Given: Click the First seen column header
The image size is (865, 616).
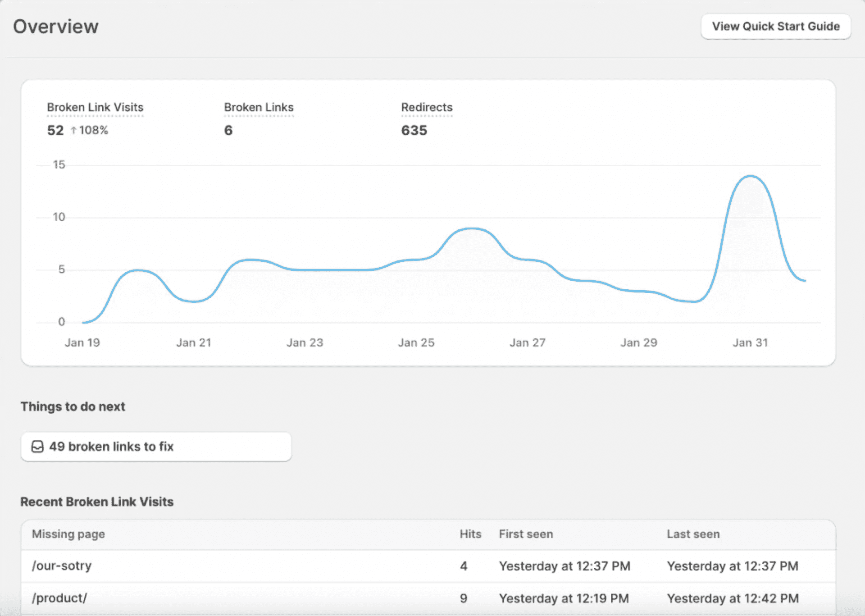Looking at the screenshot, I should click(x=526, y=534).
